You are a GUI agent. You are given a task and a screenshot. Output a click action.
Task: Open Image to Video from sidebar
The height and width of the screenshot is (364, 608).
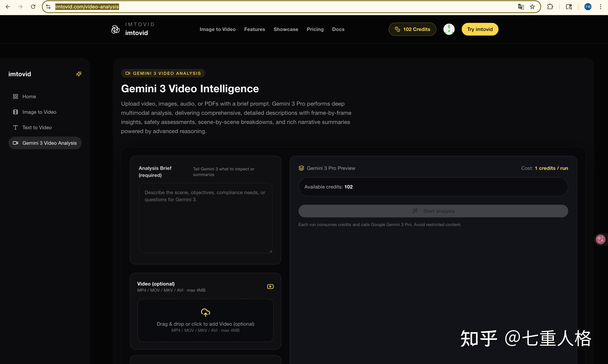(x=39, y=112)
